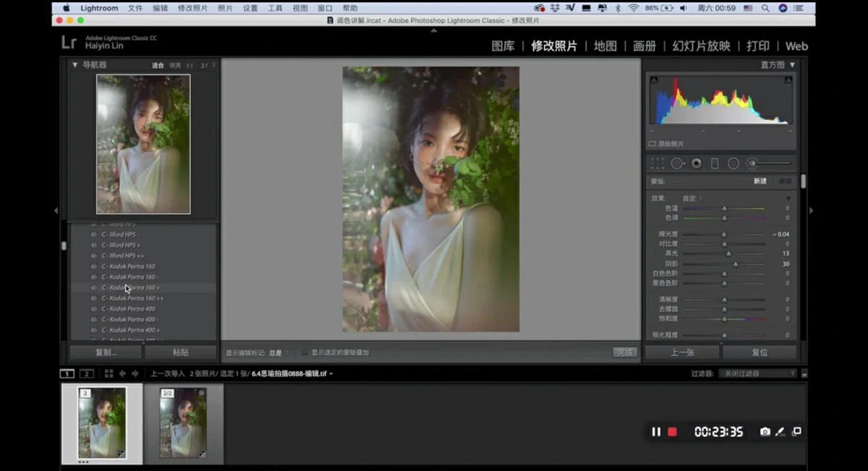Go back with filmstrip left arrow

pyautogui.click(x=122, y=373)
